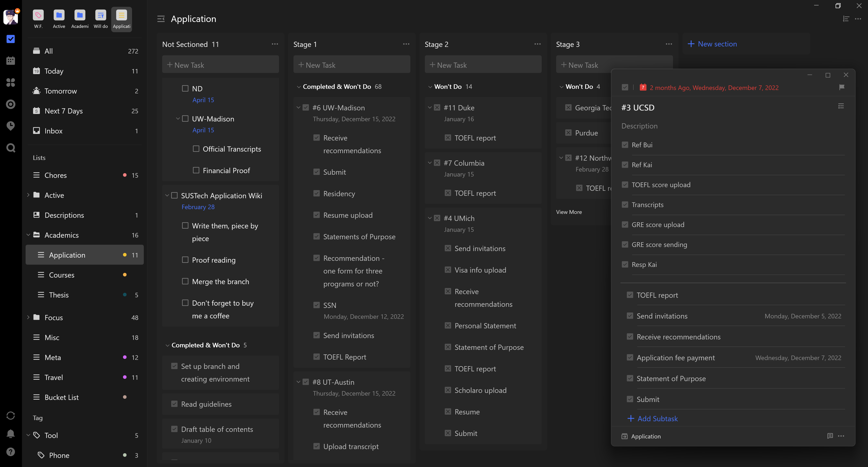
Task: Open the Pomodoro focus timer icon
Action: pyautogui.click(x=10, y=104)
